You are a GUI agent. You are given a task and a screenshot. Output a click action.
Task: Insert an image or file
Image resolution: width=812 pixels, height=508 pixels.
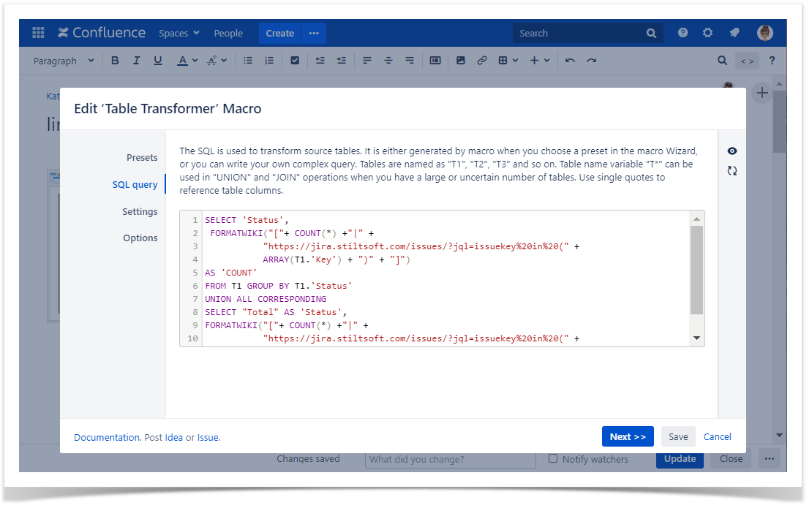click(x=460, y=61)
